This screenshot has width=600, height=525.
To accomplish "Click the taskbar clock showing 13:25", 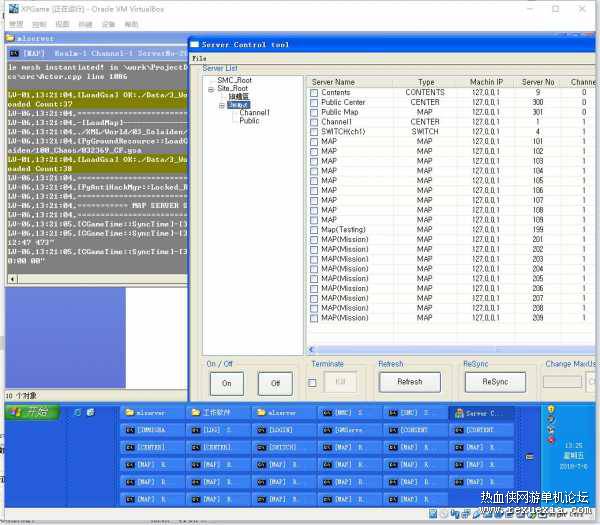I will click(x=573, y=445).
